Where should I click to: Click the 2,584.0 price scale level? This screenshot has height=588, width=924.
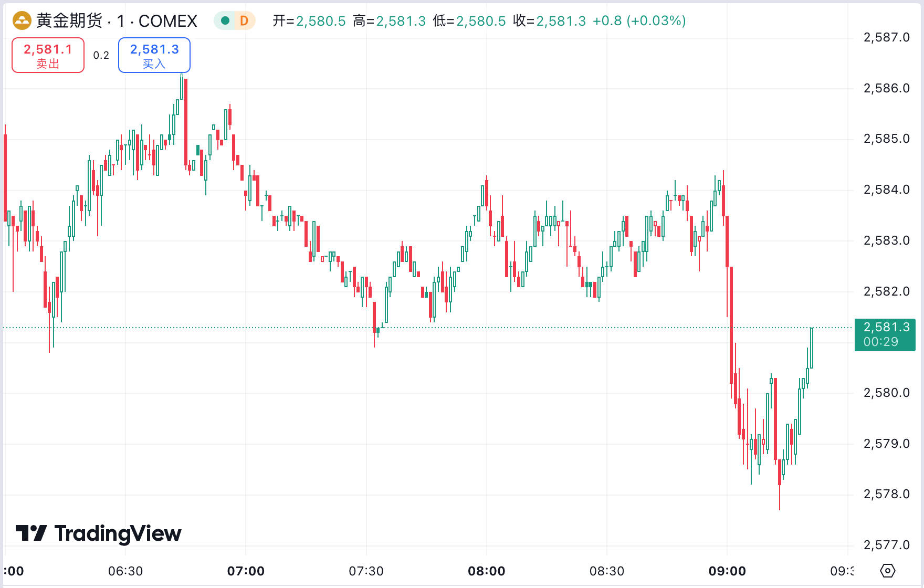click(x=887, y=190)
